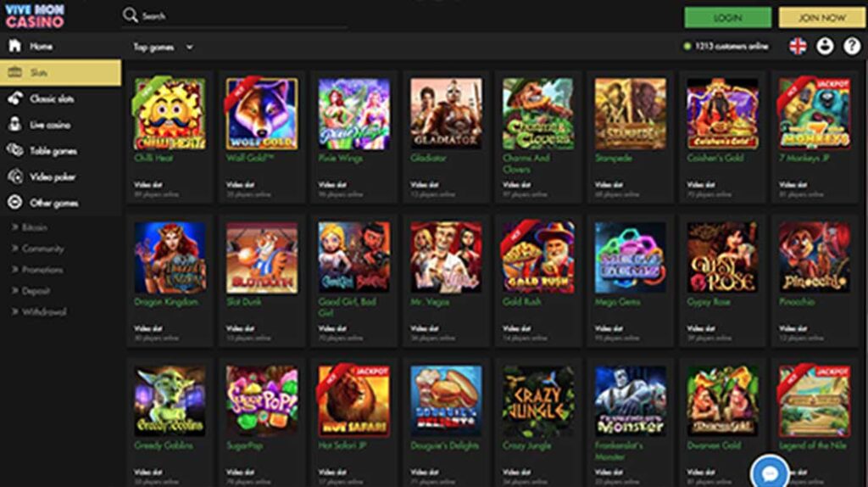The width and height of the screenshot is (868, 487).
Task: Open the Other games icon
Action: 15,202
